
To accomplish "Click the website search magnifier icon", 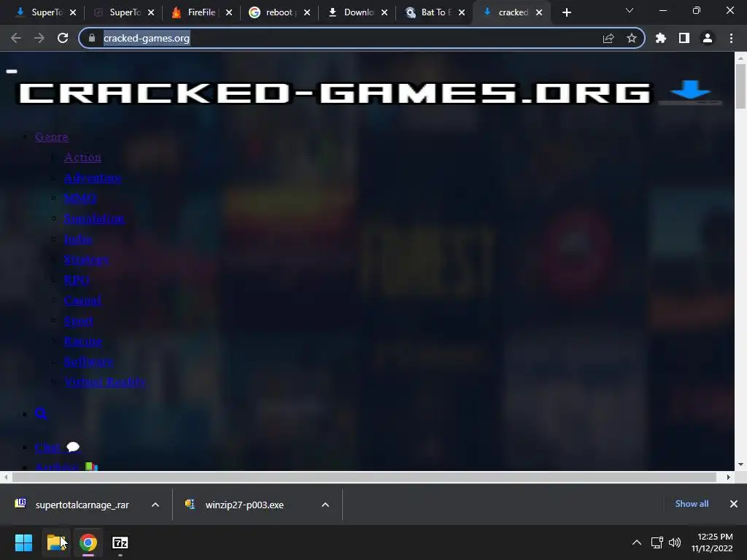I will coord(41,413).
